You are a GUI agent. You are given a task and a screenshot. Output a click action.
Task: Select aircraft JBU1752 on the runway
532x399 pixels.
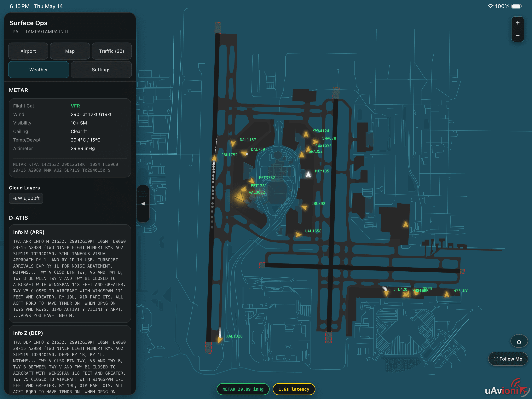[x=214, y=158]
